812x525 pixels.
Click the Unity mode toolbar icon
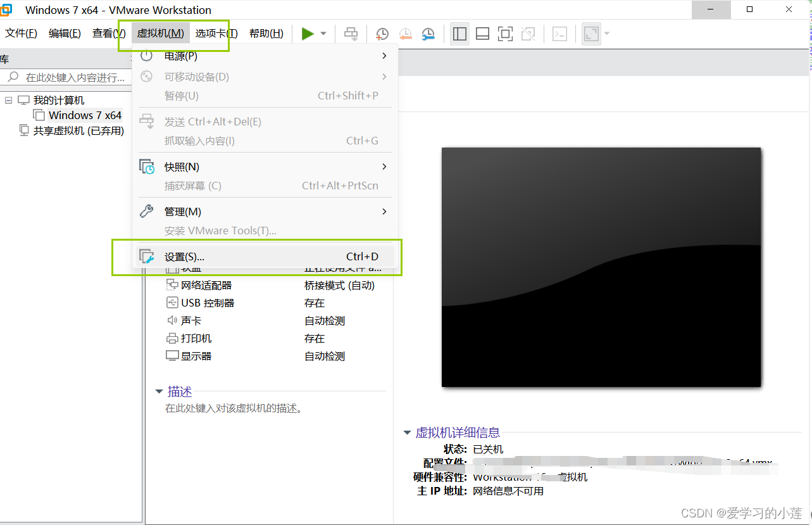click(528, 34)
